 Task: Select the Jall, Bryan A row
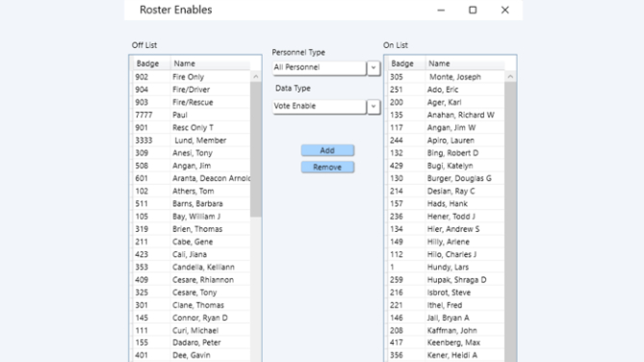point(446,318)
